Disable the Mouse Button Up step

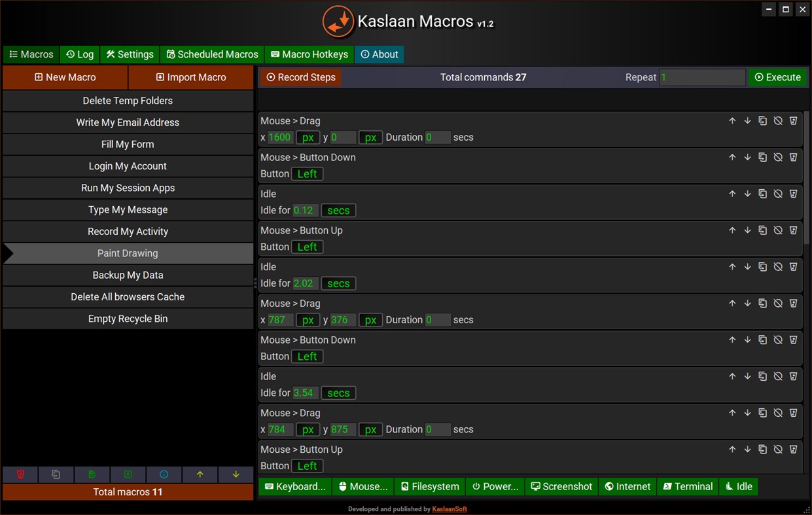pos(778,230)
